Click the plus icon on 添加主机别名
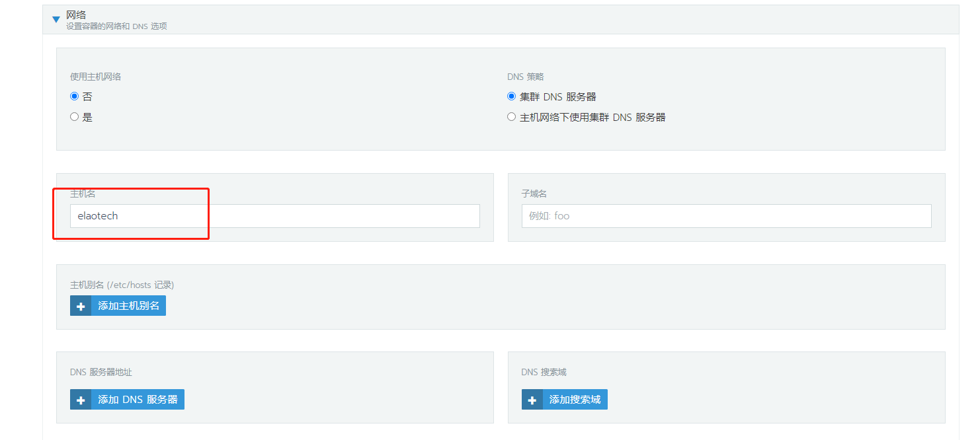This screenshot has height=440, width=980. (x=81, y=306)
